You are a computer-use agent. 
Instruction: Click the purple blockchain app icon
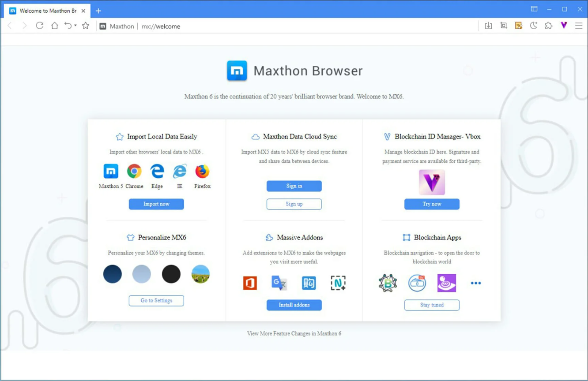[x=446, y=283]
